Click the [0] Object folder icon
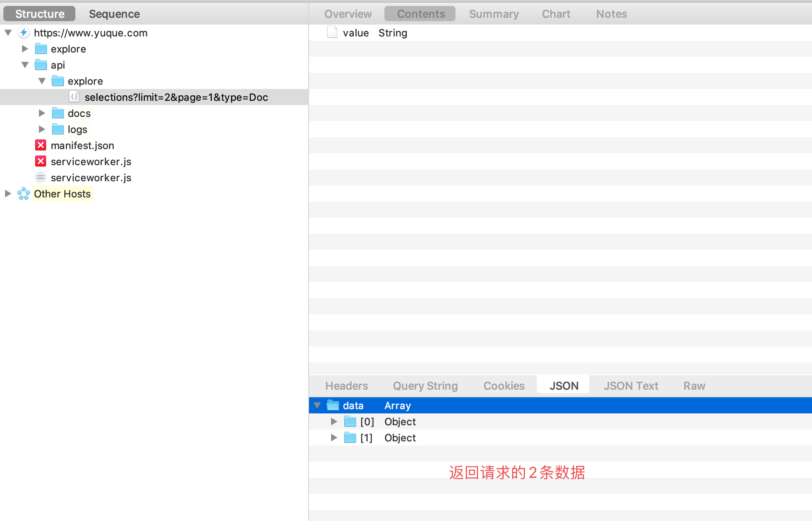 coord(350,421)
